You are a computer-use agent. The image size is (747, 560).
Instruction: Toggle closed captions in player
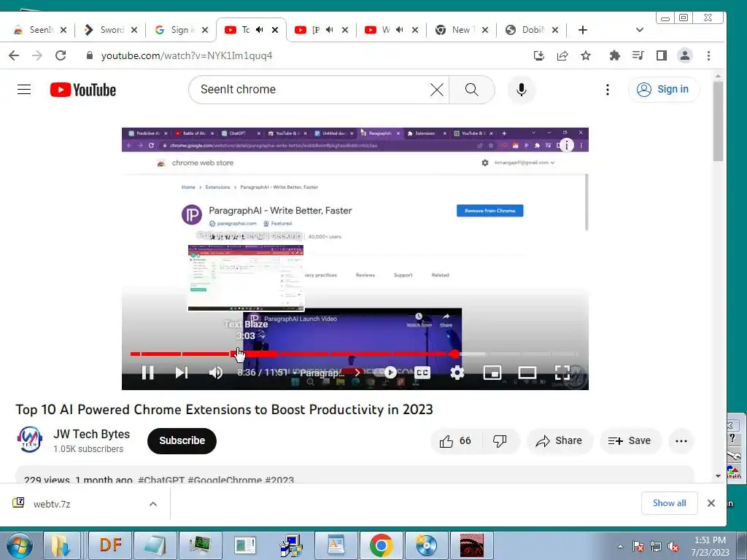(x=422, y=373)
